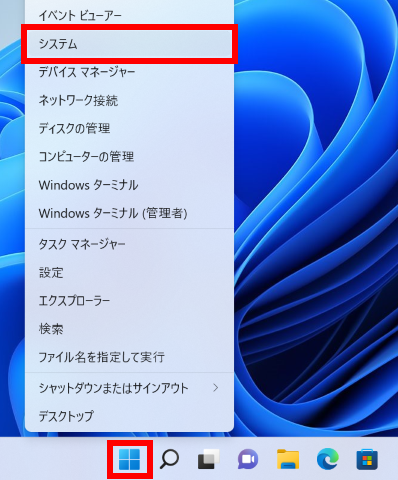Launch the Teams Chat taskbar icon
Image resolution: width=398 pixels, height=480 pixels.
[248, 459]
